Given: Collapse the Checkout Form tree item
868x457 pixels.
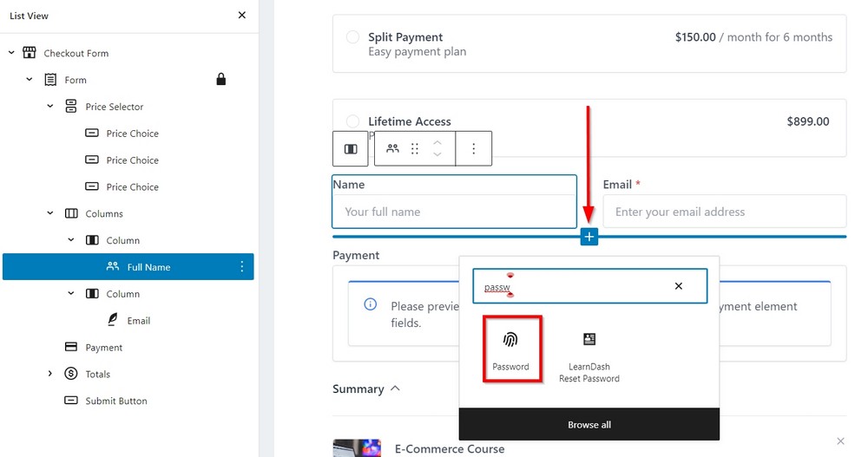Looking at the screenshot, I should coord(11,53).
